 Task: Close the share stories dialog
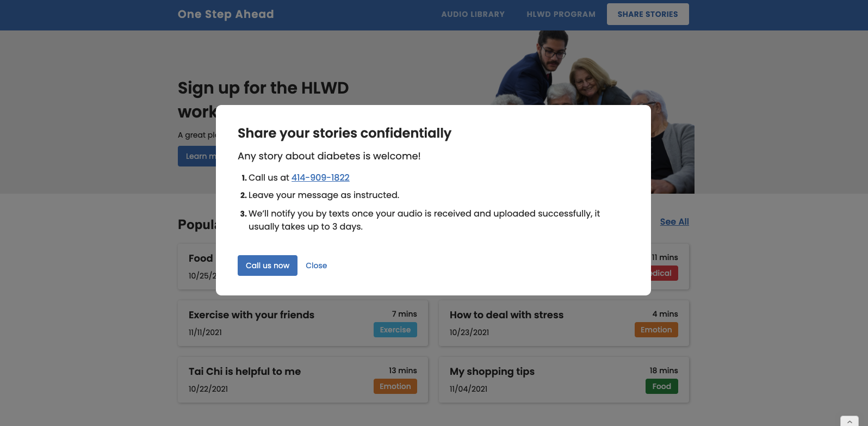[316, 266]
